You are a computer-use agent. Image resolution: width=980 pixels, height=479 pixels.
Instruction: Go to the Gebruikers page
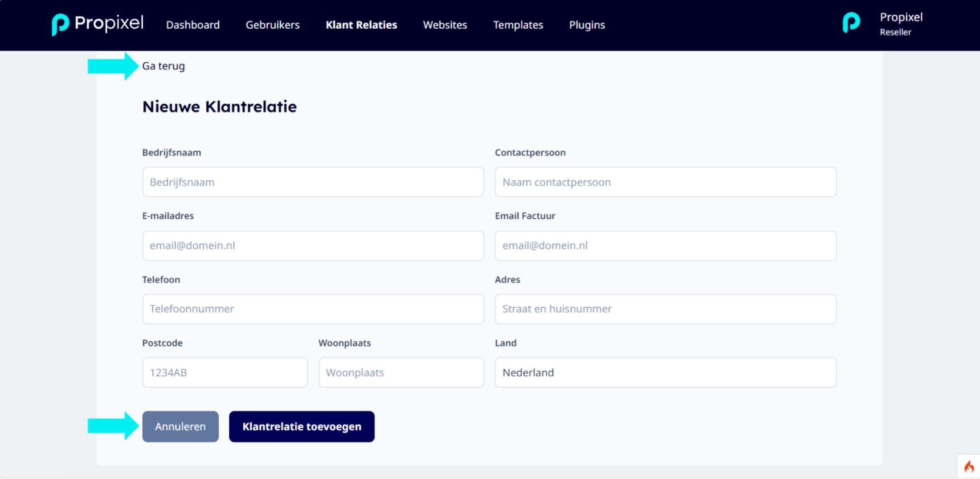pos(272,25)
